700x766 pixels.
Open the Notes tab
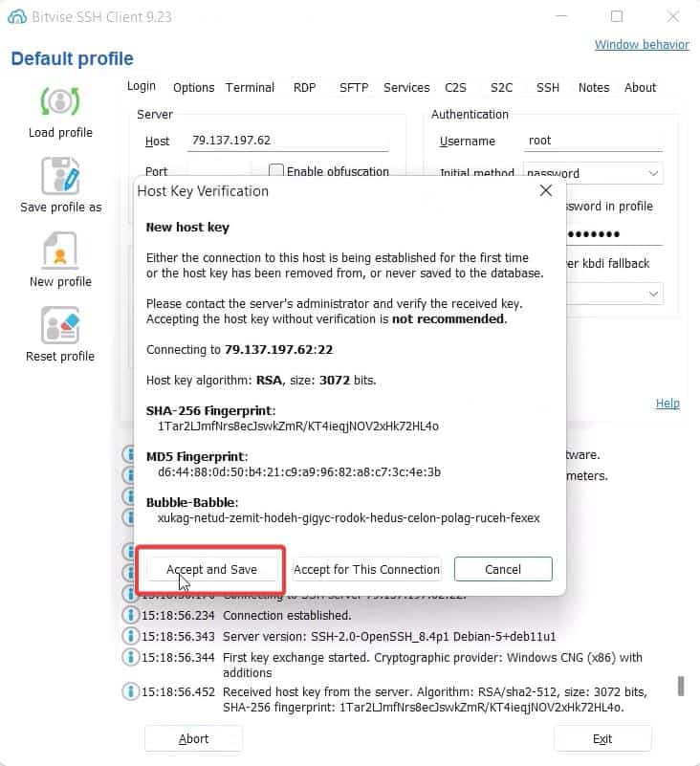click(x=594, y=87)
